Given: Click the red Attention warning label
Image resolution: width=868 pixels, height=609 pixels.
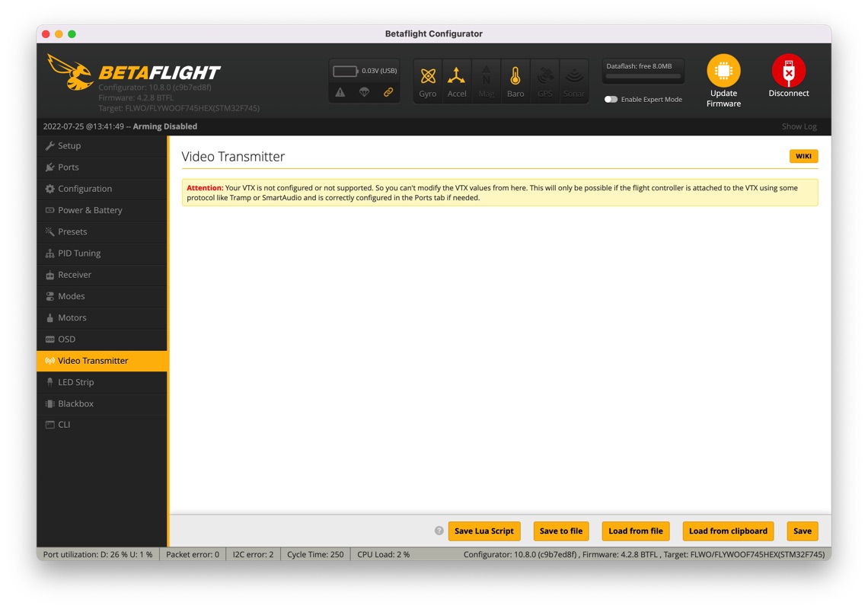Looking at the screenshot, I should tap(205, 188).
